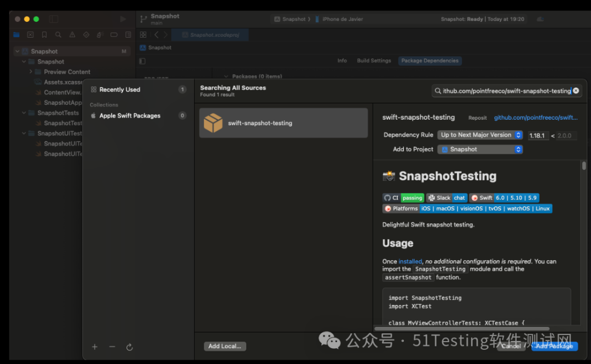Toggle the project outline panel icon
Screen dimensions: 591x364
(142, 61)
